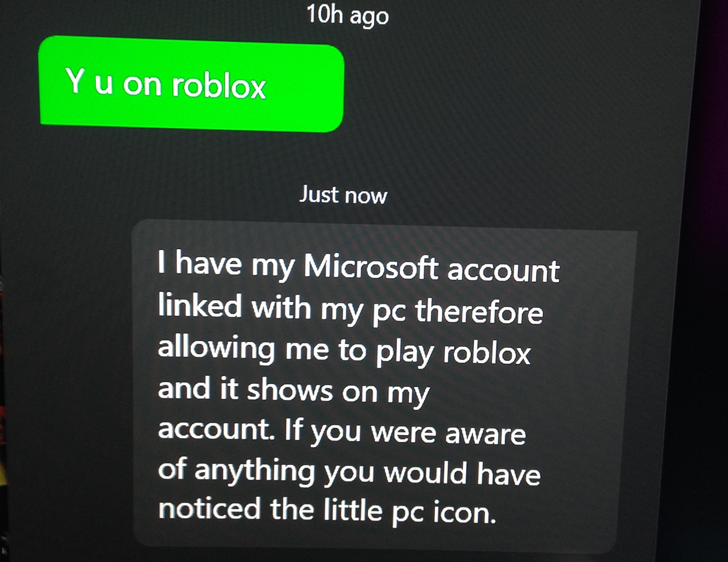Click the first 'account' word after 'Microsoft'

pos(504,270)
